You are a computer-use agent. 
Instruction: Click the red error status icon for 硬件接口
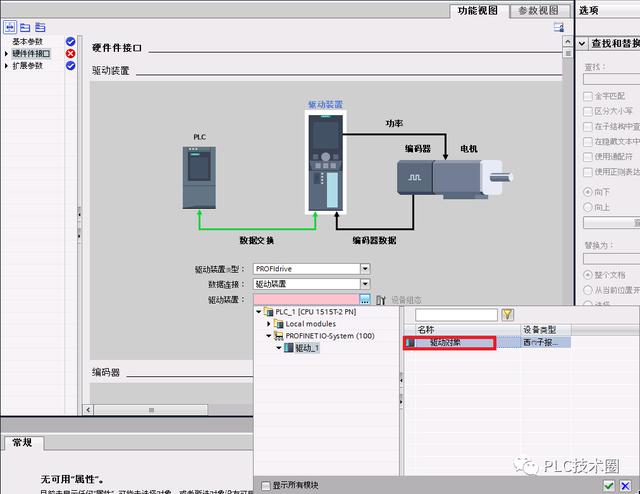[70, 54]
